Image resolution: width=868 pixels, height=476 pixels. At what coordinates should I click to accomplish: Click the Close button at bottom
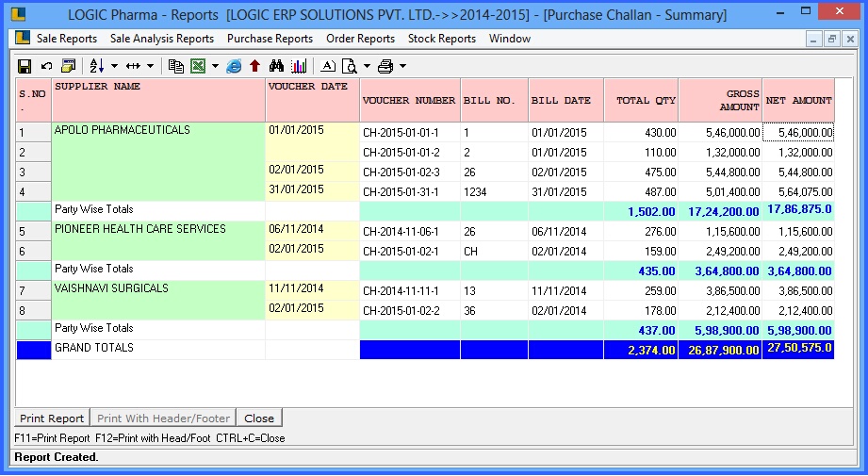pyautogui.click(x=259, y=419)
